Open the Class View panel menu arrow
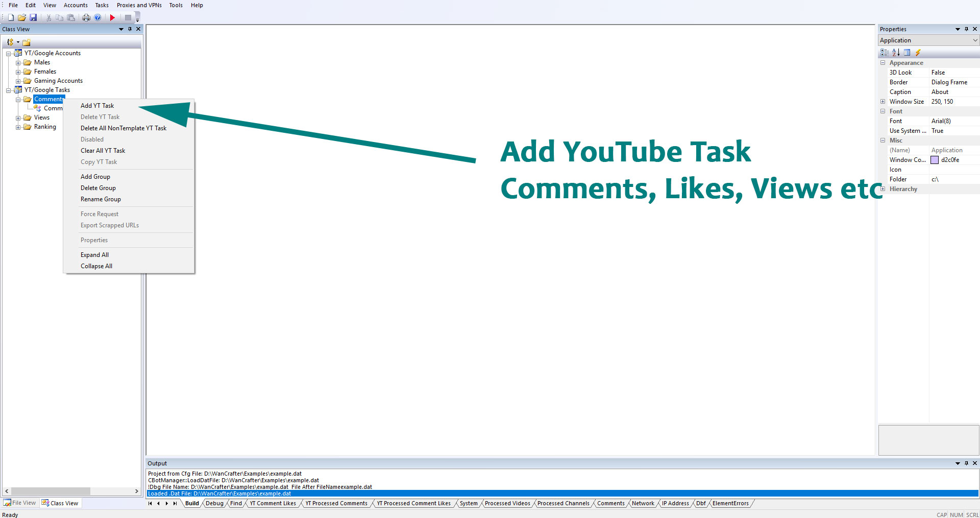Image resolution: width=980 pixels, height=518 pixels. 121,29
